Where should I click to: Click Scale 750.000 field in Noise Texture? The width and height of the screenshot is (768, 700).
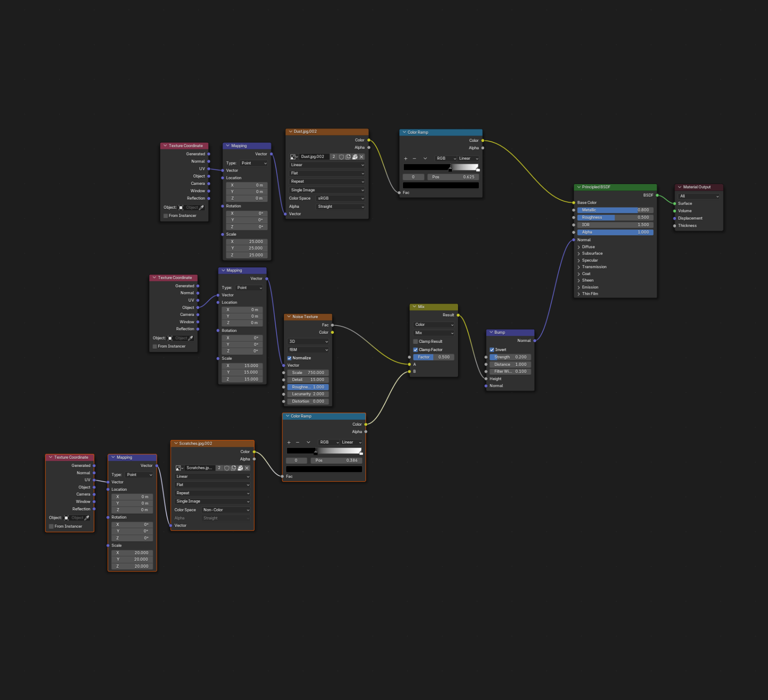pyautogui.click(x=308, y=373)
